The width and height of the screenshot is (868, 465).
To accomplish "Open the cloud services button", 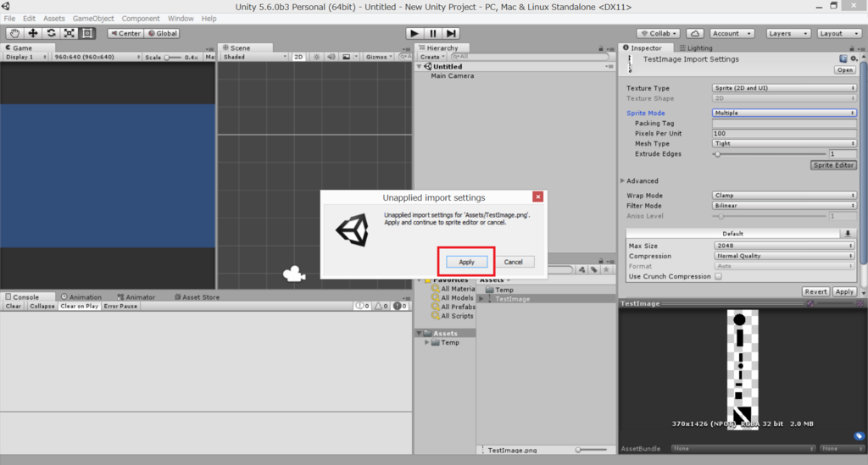I will (x=695, y=33).
